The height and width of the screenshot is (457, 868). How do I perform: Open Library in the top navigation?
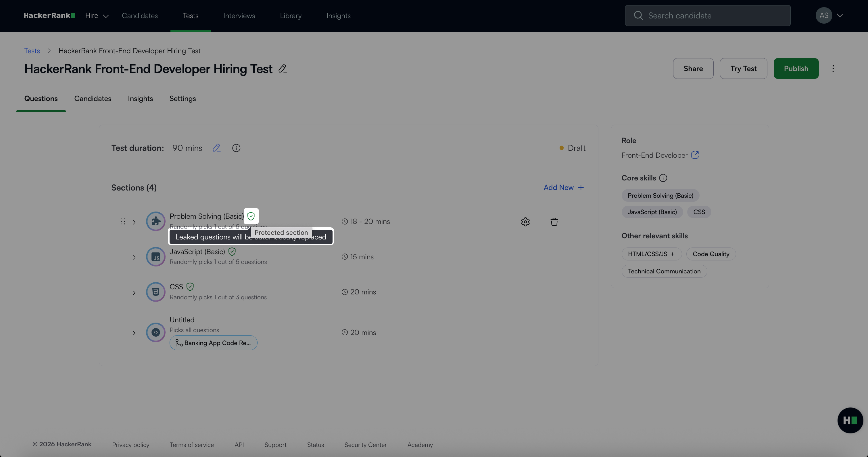click(291, 16)
